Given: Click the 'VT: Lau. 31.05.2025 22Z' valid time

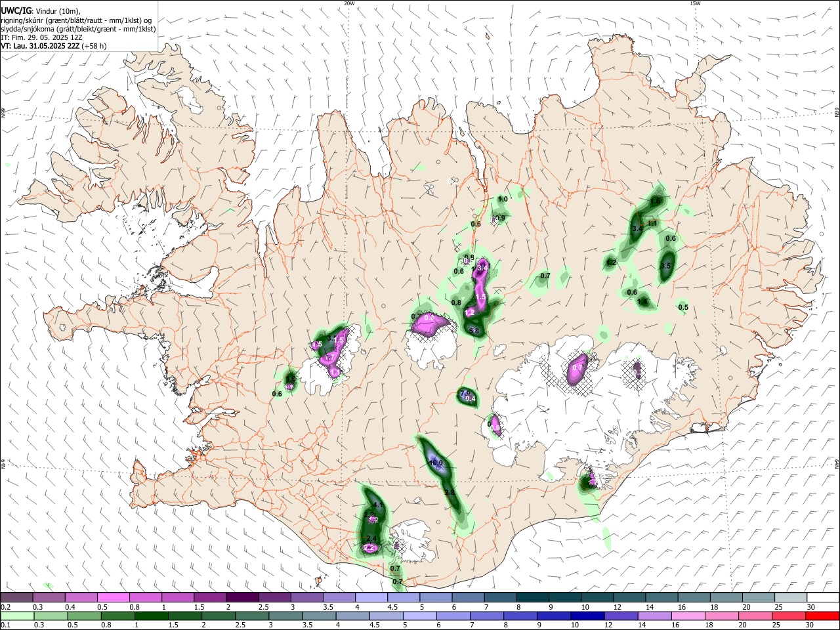Looking at the screenshot, I should point(41,46).
